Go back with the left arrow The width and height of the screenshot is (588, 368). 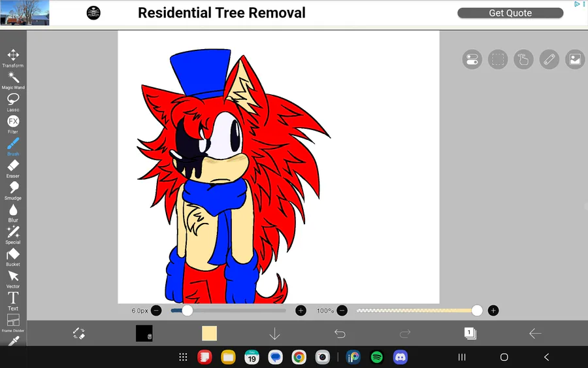coord(535,333)
